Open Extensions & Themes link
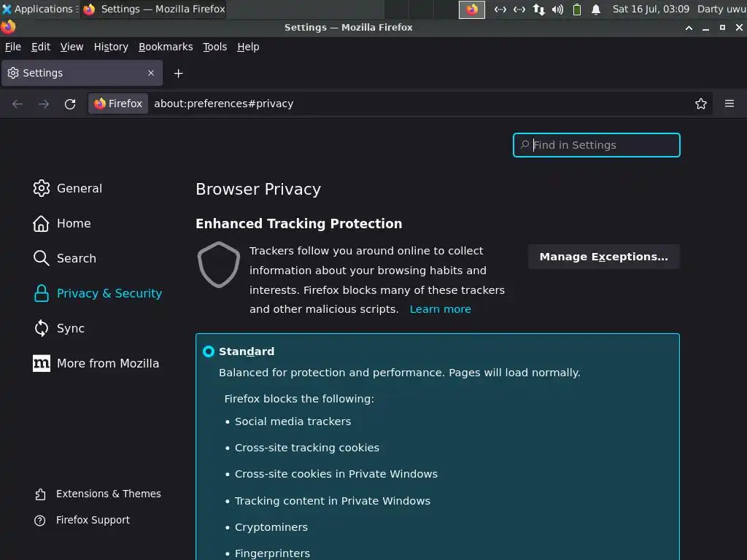This screenshot has width=747, height=560. tap(108, 494)
